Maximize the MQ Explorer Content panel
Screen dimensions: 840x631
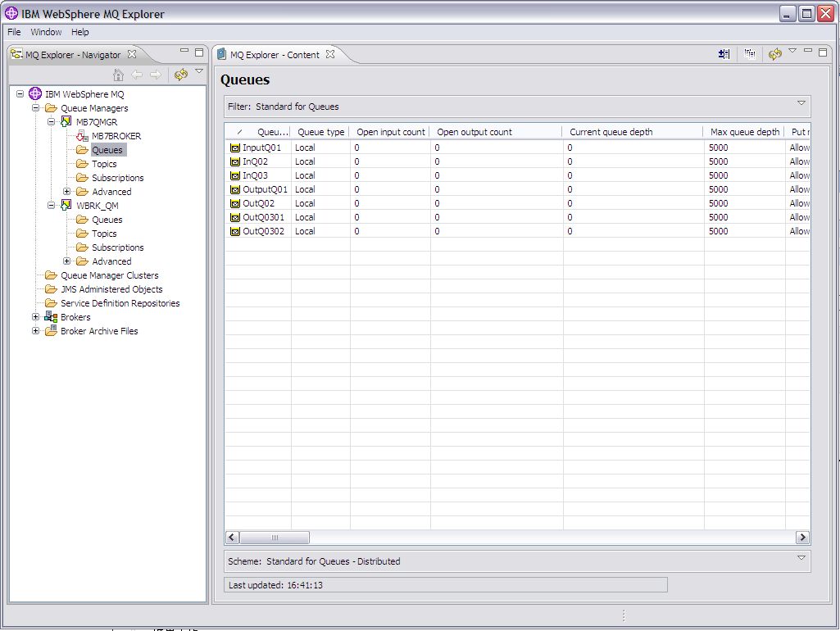pyautogui.click(x=823, y=52)
